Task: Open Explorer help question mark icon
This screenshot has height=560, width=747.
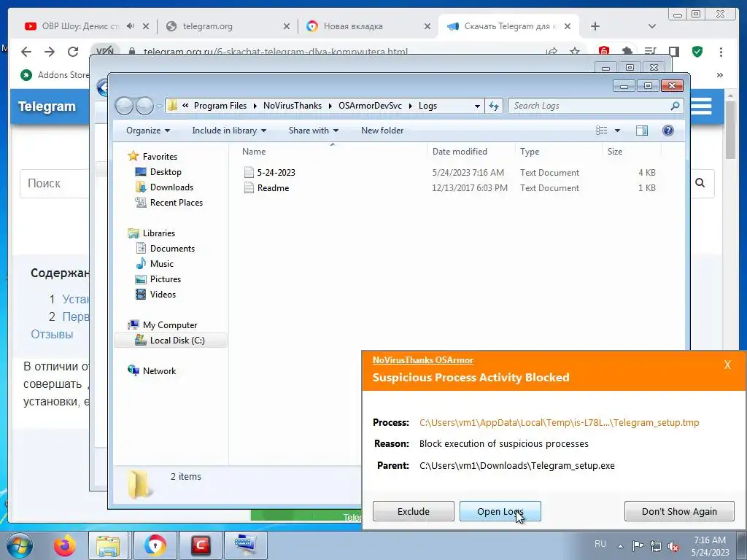Action: click(x=668, y=131)
